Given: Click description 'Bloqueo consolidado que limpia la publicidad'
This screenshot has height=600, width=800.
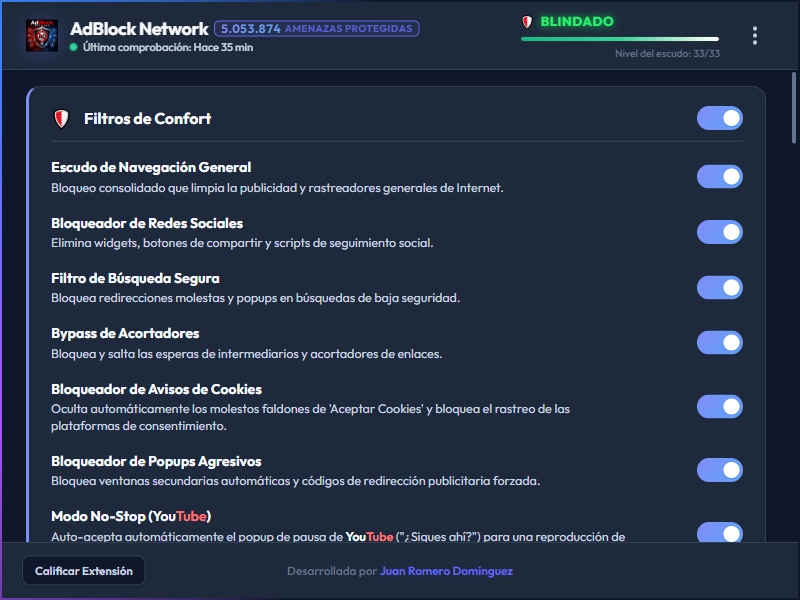Looking at the screenshot, I should (277, 188).
